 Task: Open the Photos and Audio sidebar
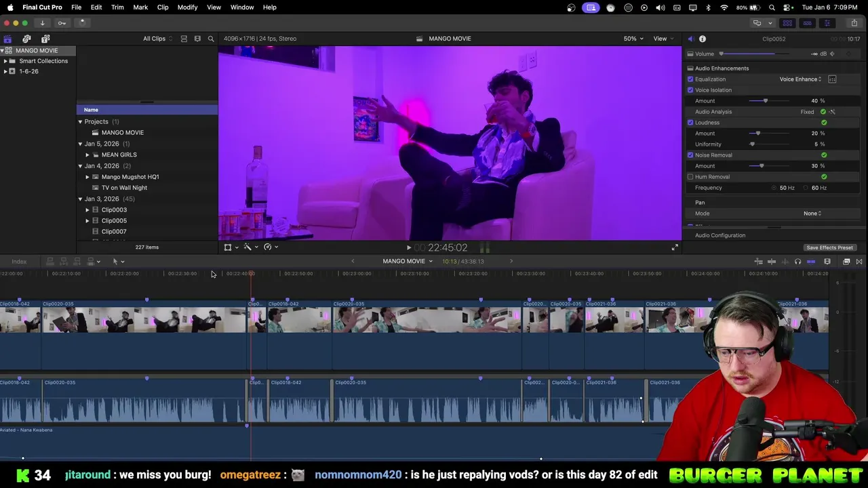click(x=26, y=39)
